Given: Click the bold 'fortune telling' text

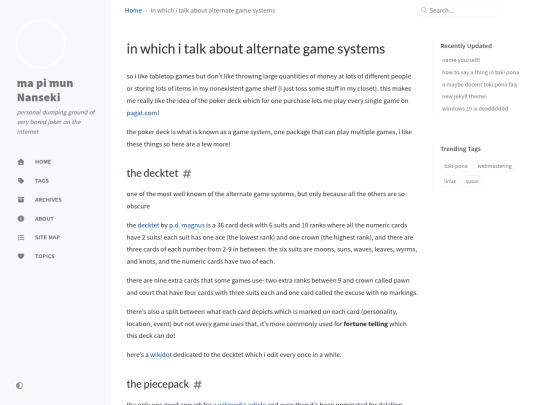Looking at the screenshot, I should tap(366, 324).
